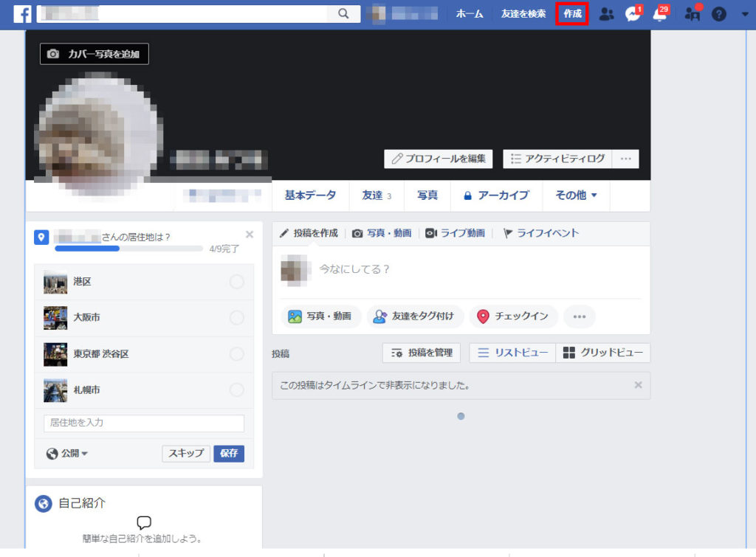
Task: Expand the その他 dropdown tab
Action: tap(576, 196)
